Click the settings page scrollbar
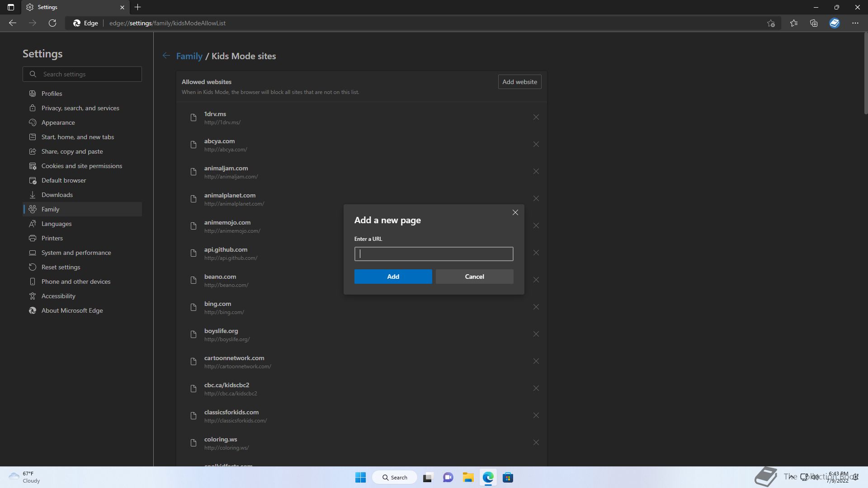Screen dimensions: 868x488 [865, 74]
